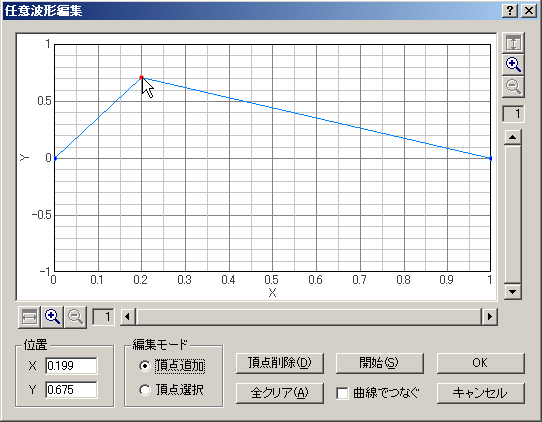This screenshot has height=422, width=542.
Task: Click the 全クリア(A) button
Action: coord(280,393)
